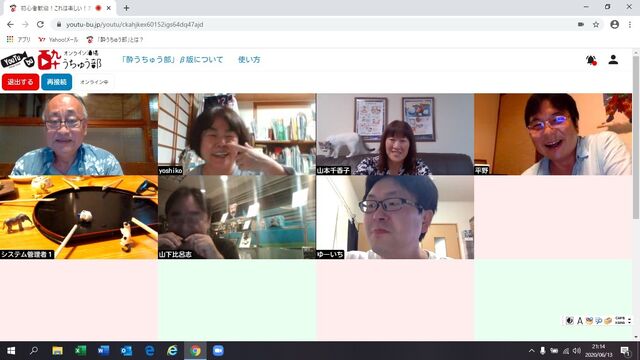This screenshot has width=640, height=360.
Task: Open Windows taskbar search
Action: tap(34, 351)
